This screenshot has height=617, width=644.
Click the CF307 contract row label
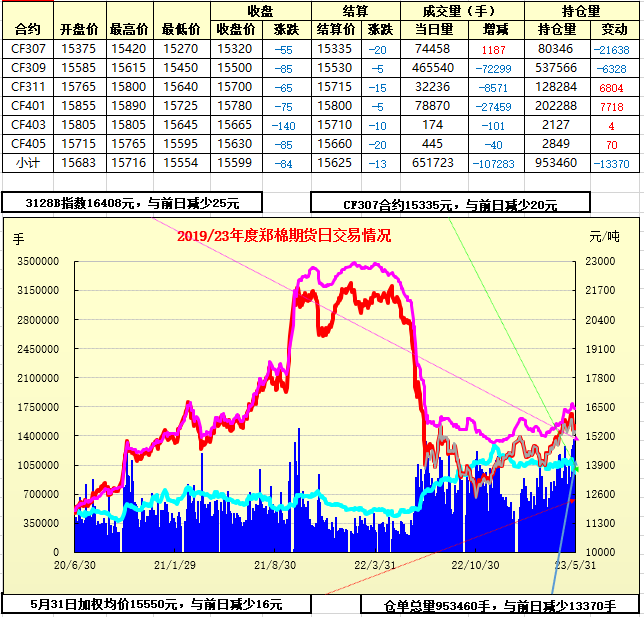click(x=28, y=48)
